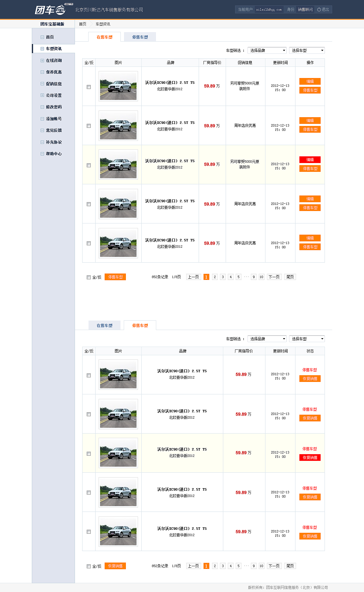Open car thumbnail in first on-sale row

[118, 86]
